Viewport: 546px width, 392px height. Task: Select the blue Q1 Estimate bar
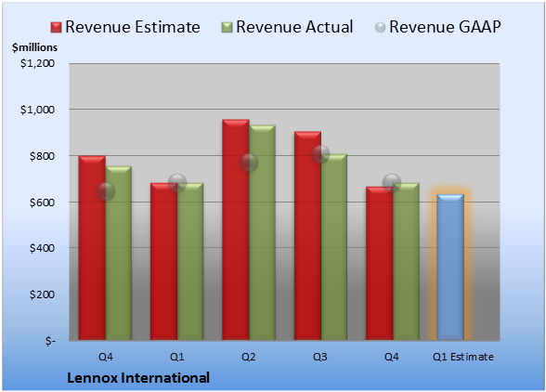pos(450,267)
